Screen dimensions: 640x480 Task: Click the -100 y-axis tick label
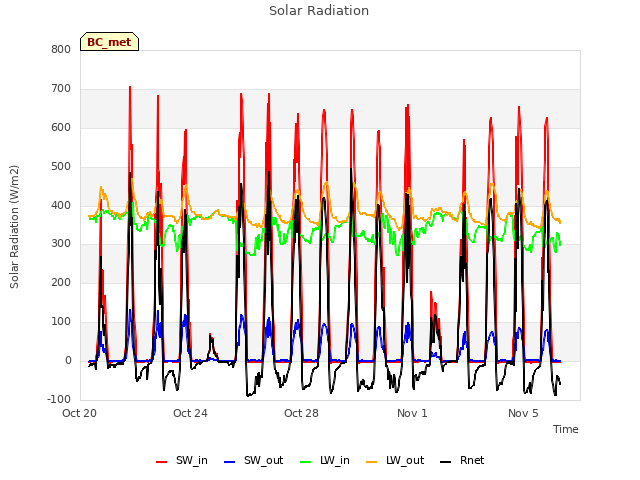(59, 399)
